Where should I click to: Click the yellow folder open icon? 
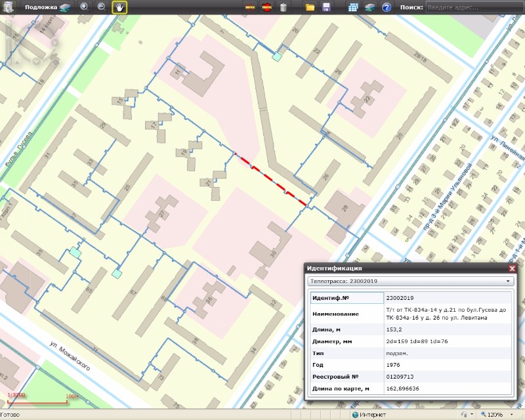click(310, 8)
